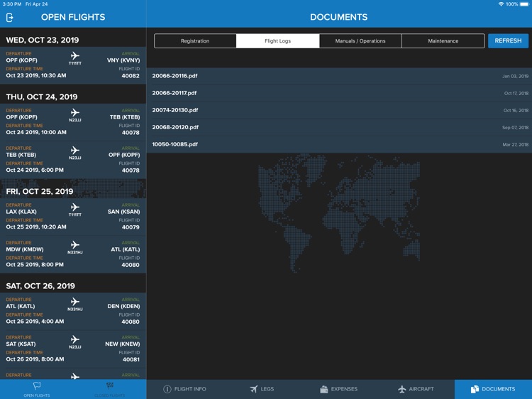Open the Flight Info bottom tab label
Image resolution: width=532 pixels, height=399 pixels.
coord(190,389)
